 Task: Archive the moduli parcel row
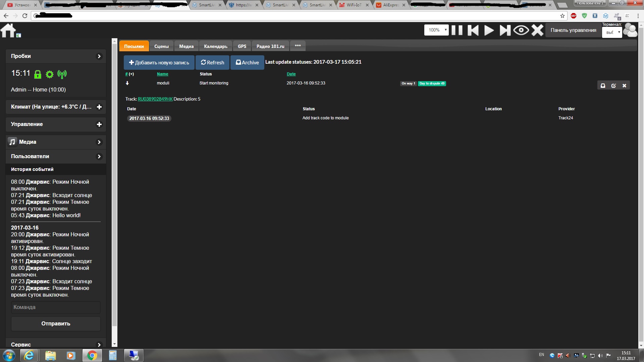coord(603,86)
